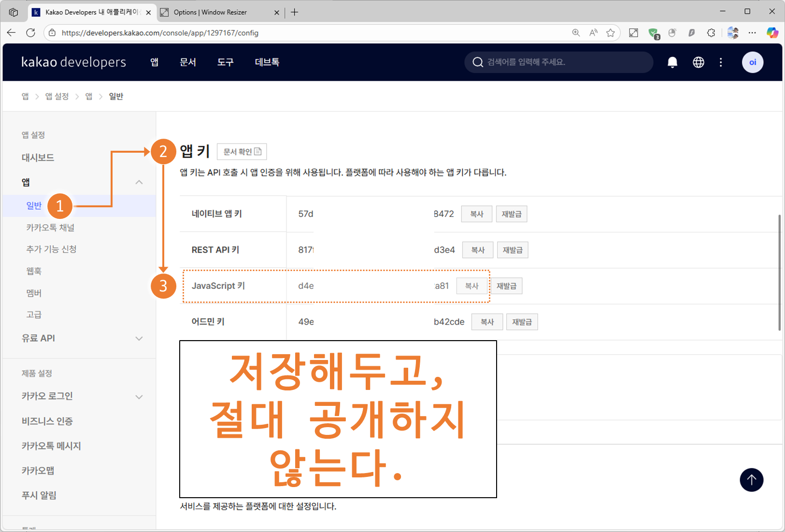Open browser settings ellipsis menu
This screenshot has width=785, height=532.
click(752, 33)
